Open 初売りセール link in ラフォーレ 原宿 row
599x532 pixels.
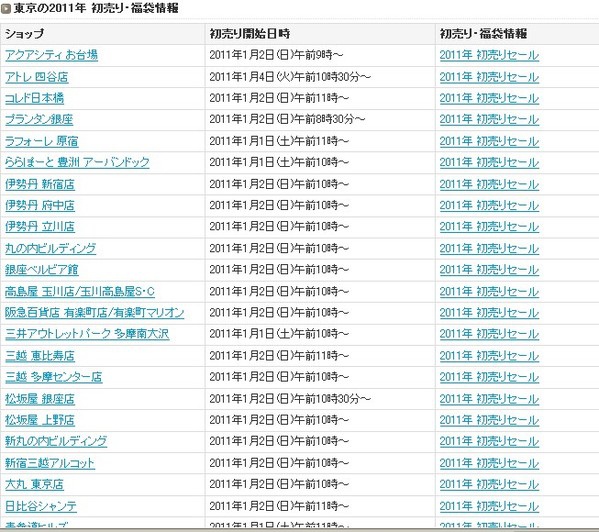pos(489,141)
